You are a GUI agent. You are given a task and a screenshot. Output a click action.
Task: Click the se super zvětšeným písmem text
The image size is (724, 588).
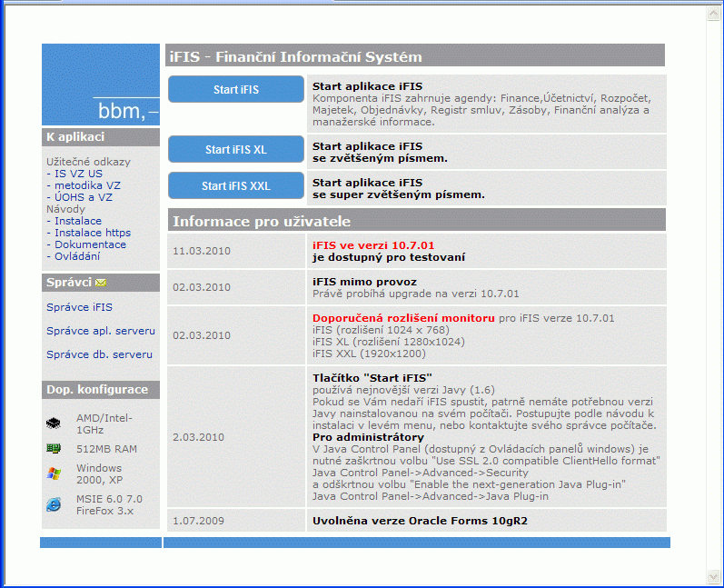coord(399,194)
